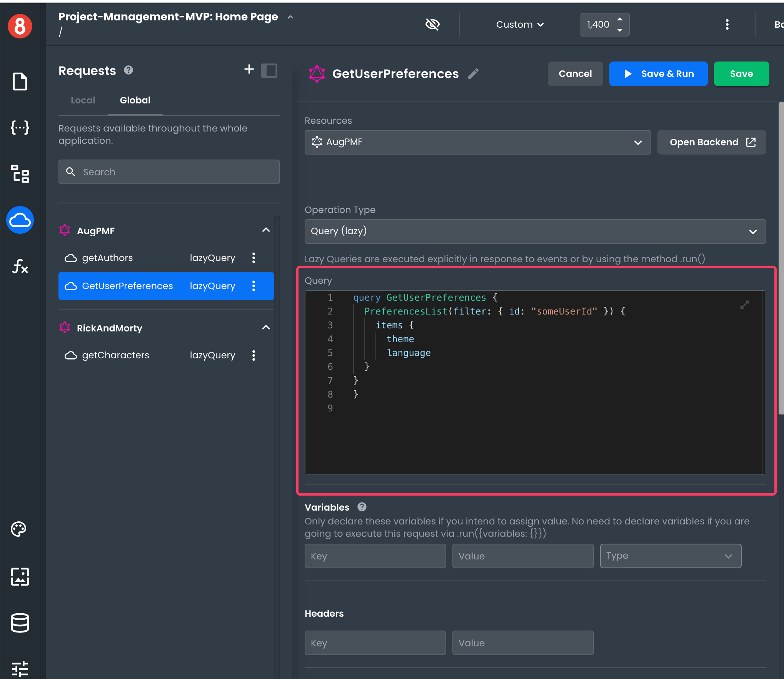Collapse the RickAndMorty resource section

coord(265,327)
